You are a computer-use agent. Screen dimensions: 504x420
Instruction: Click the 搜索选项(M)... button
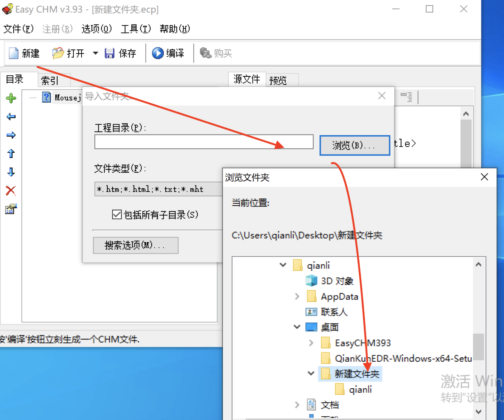(136, 245)
